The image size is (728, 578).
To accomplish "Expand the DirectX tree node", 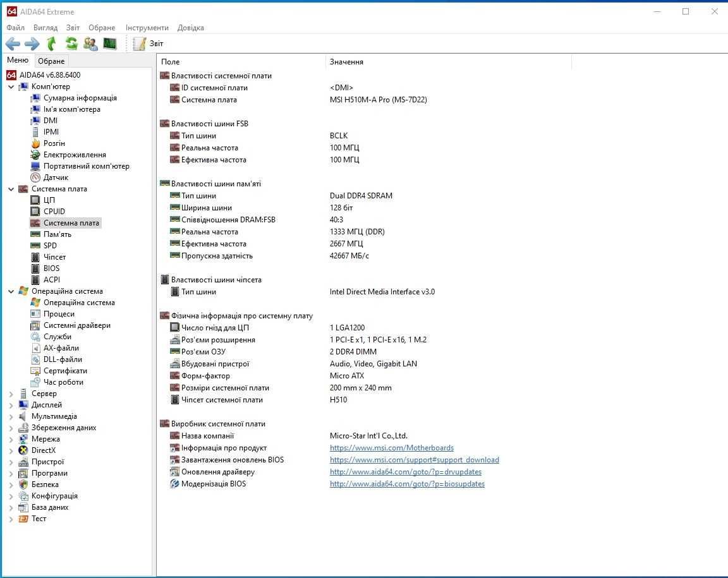I will pos(11,451).
